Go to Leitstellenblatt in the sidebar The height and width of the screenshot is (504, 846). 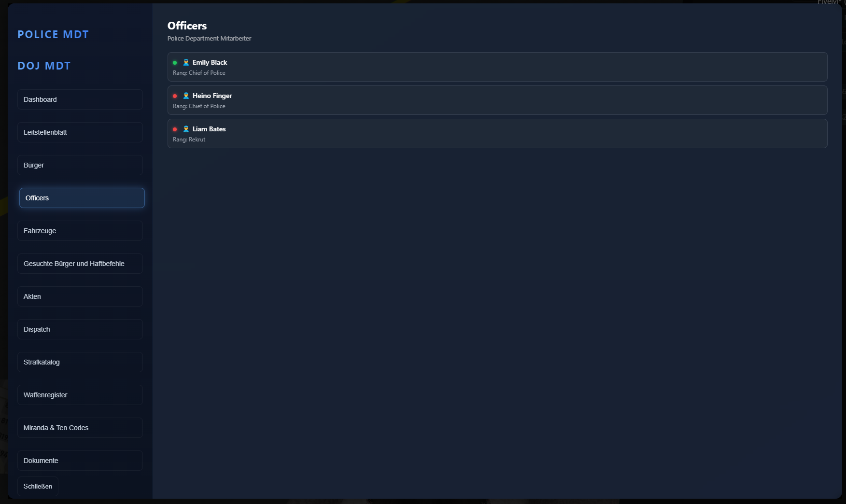(x=80, y=132)
